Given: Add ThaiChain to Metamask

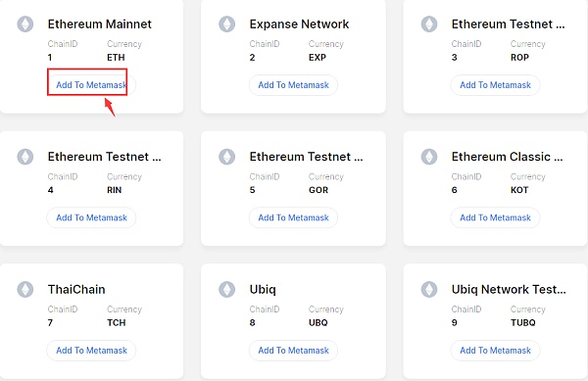Looking at the screenshot, I should point(91,351).
